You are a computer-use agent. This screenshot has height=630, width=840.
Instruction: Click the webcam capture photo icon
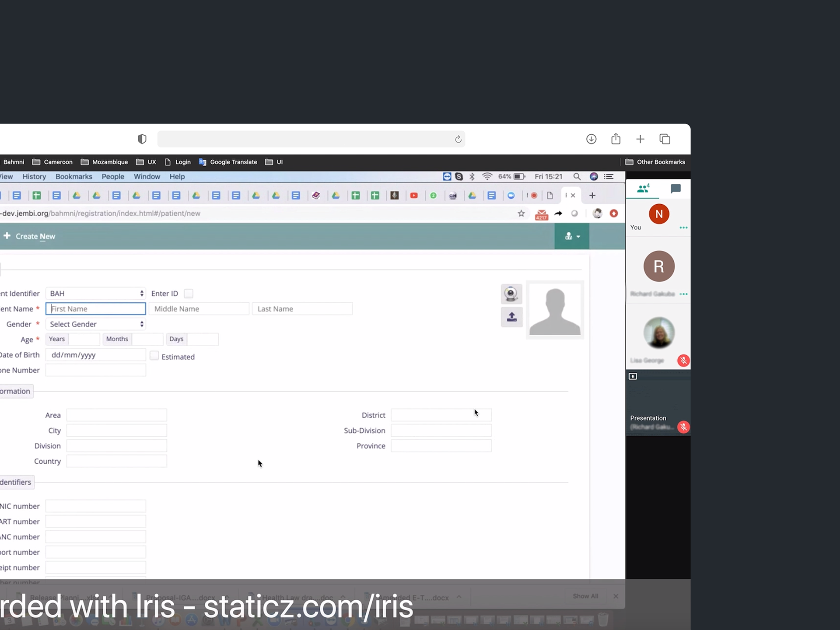(x=511, y=294)
